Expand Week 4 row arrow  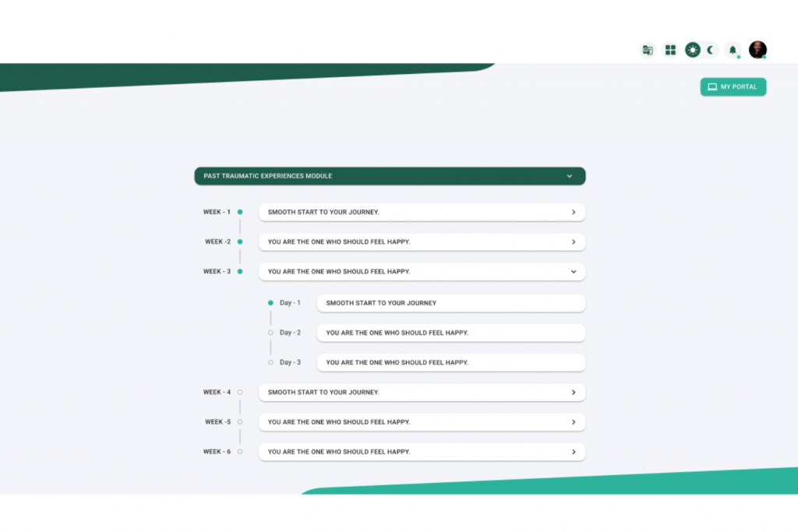pyautogui.click(x=574, y=392)
